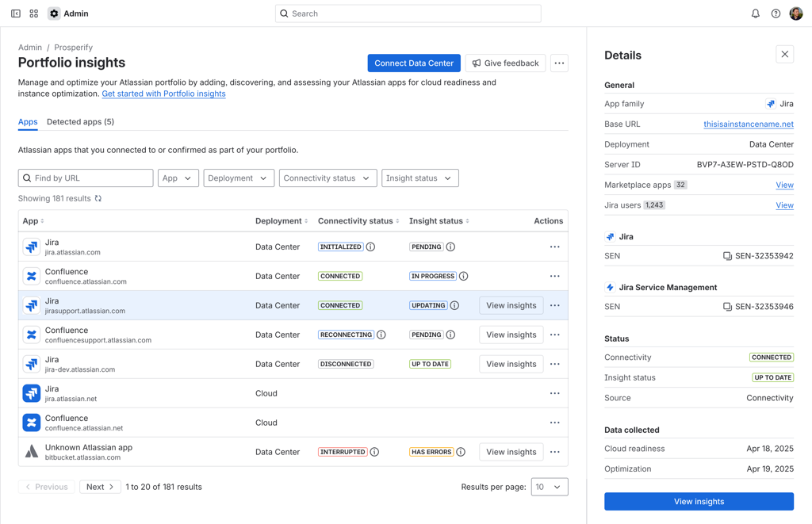812x524 pixels.
Task: Change results per page dropdown
Action: [550, 487]
